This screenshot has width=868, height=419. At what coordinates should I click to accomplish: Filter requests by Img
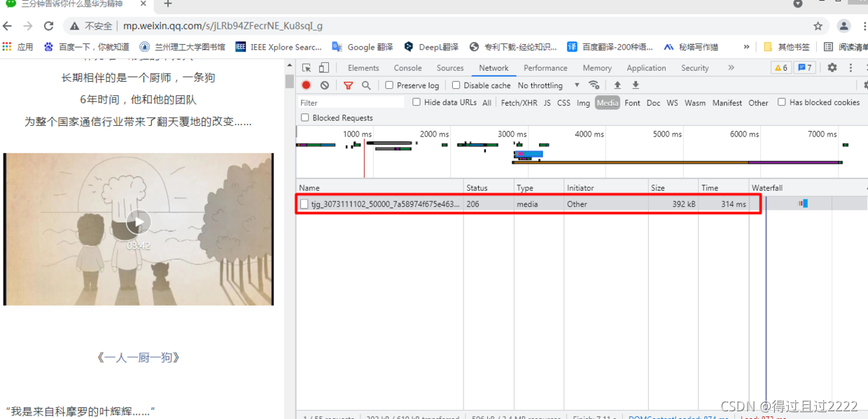click(x=583, y=103)
